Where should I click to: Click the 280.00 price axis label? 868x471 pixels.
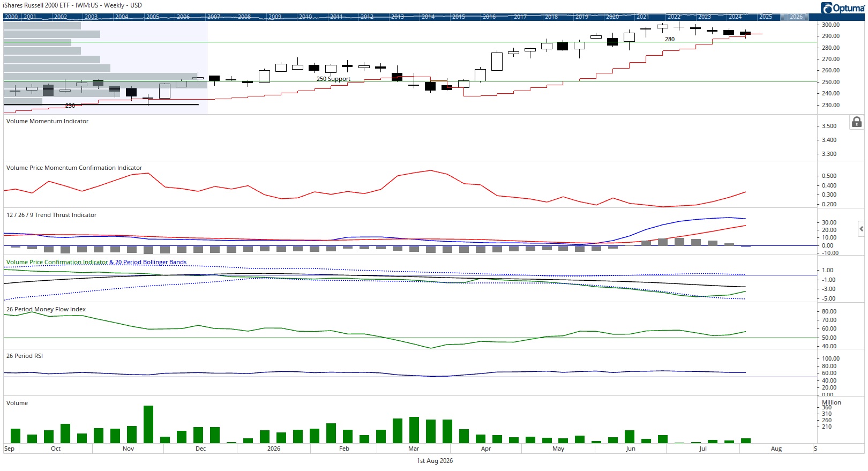(831, 48)
